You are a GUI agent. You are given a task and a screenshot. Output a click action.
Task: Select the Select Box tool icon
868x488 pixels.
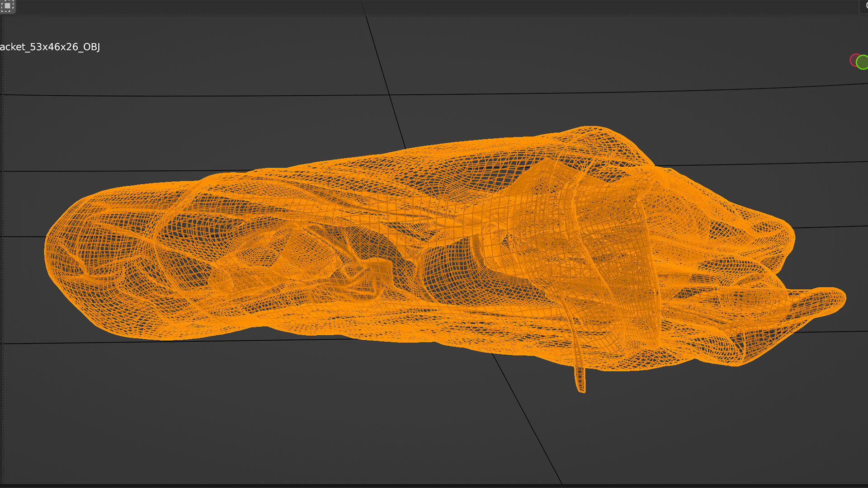click(x=7, y=6)
